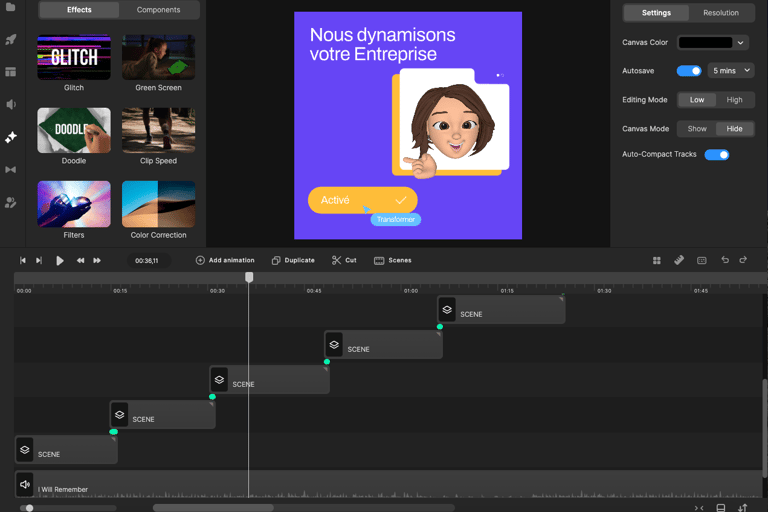Click the grid view icon in timeline toolbar
The width and height of the screenshot is (768, 512).
pyautogui.click(x=657, y=260)
